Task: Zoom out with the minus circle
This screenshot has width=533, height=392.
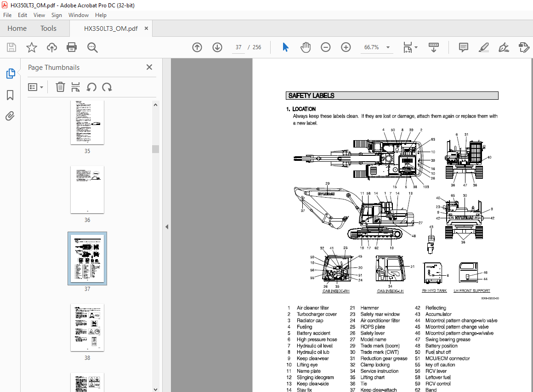Action: (326, 47)
